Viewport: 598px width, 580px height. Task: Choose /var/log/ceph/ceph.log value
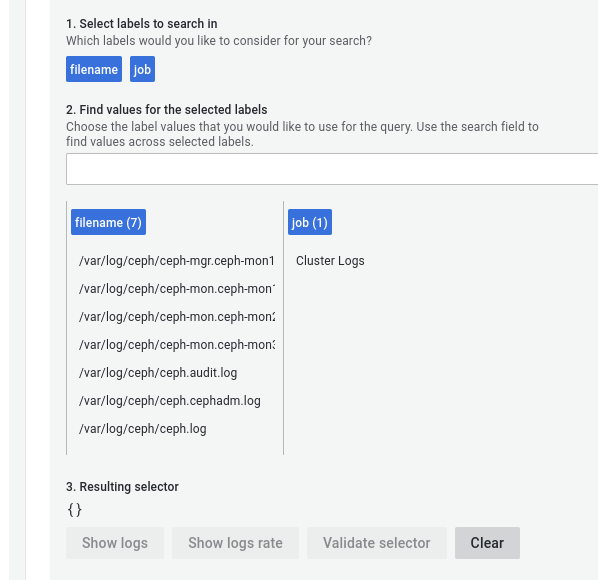point(143,429)
